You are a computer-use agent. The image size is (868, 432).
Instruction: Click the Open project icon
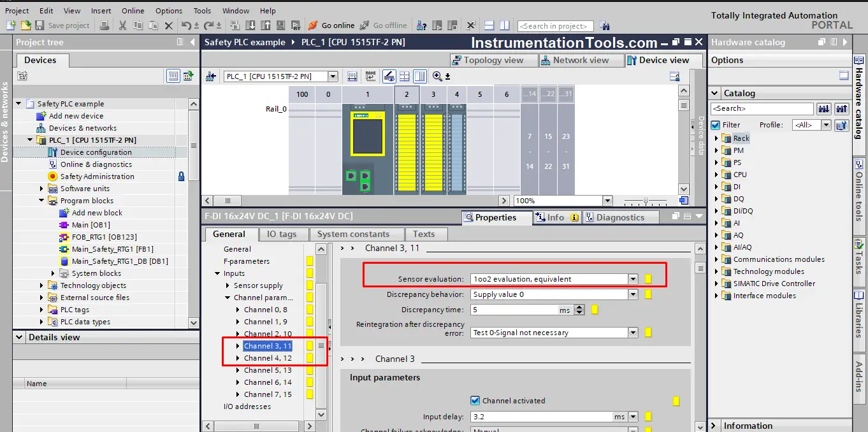(25, 25)
